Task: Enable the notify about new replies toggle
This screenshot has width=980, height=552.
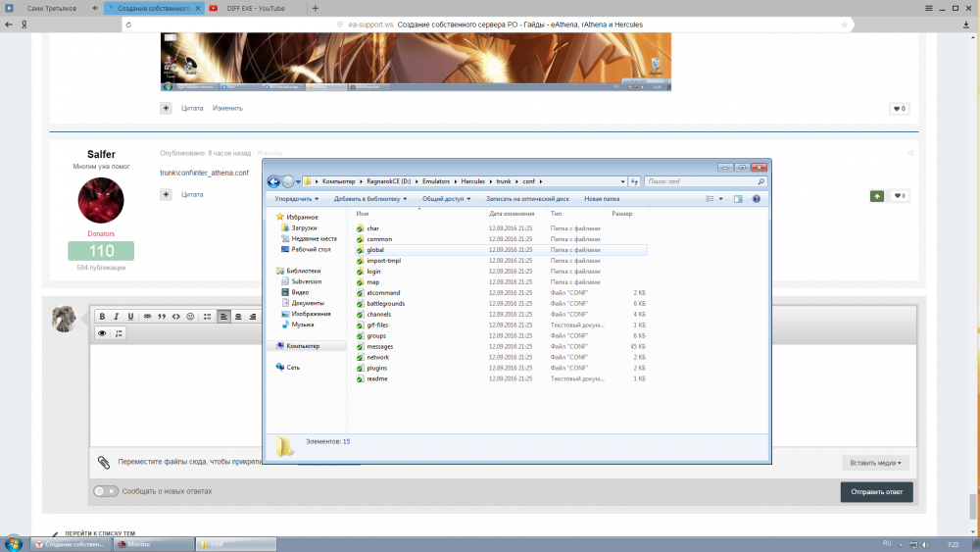Action: coord(105,491)
